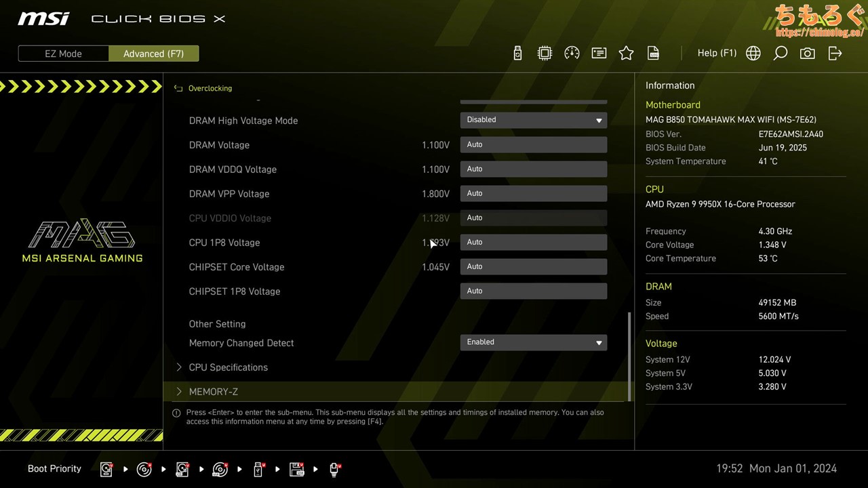Click the search magnifier icon
The height and width of the screenshot is (488, 868).
point(780,54)
